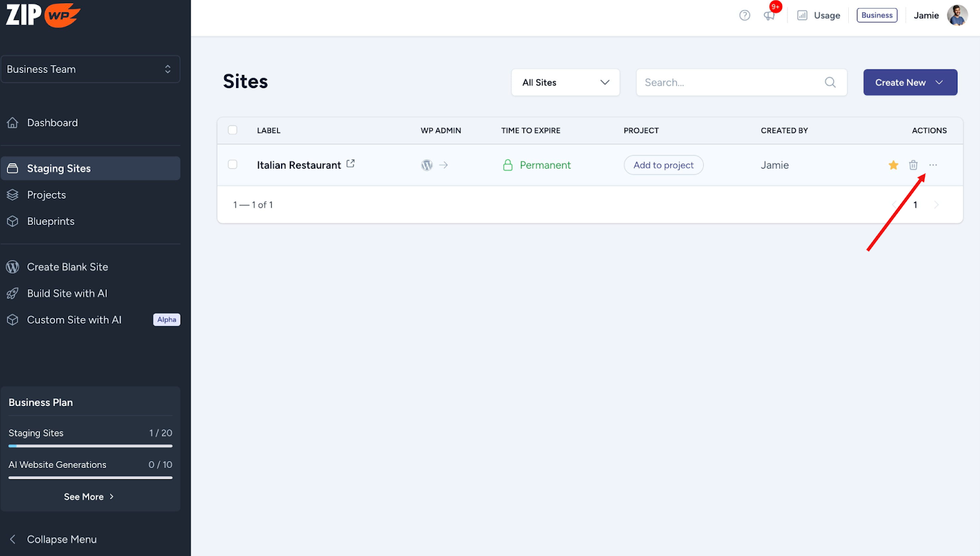Viewport: 980px width, 556px height.
Task: Toggle the select-all checkbox in header
Action: click(233, 130)
